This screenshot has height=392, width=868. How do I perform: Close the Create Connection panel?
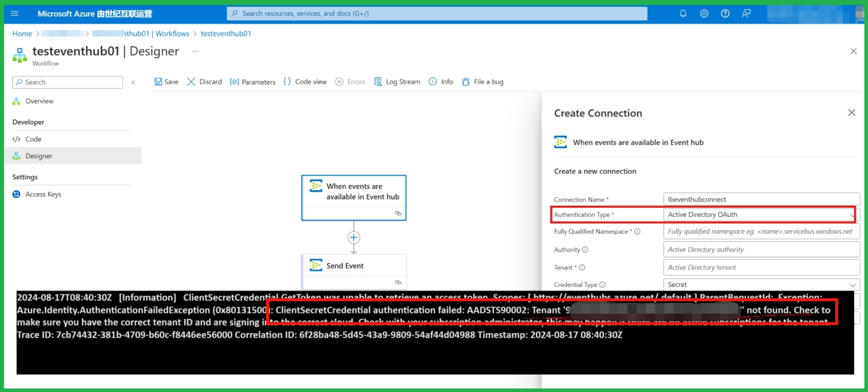coord(852,113)
